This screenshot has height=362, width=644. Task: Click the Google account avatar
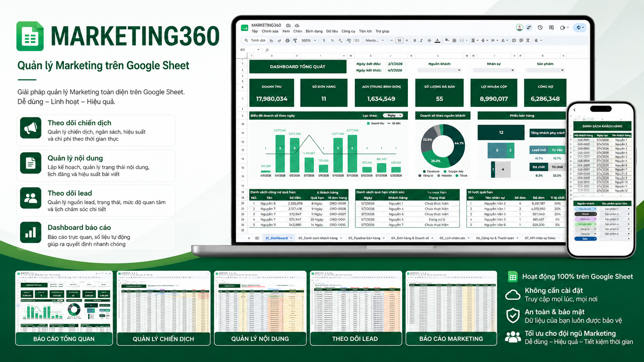click(x=520, y=28)
